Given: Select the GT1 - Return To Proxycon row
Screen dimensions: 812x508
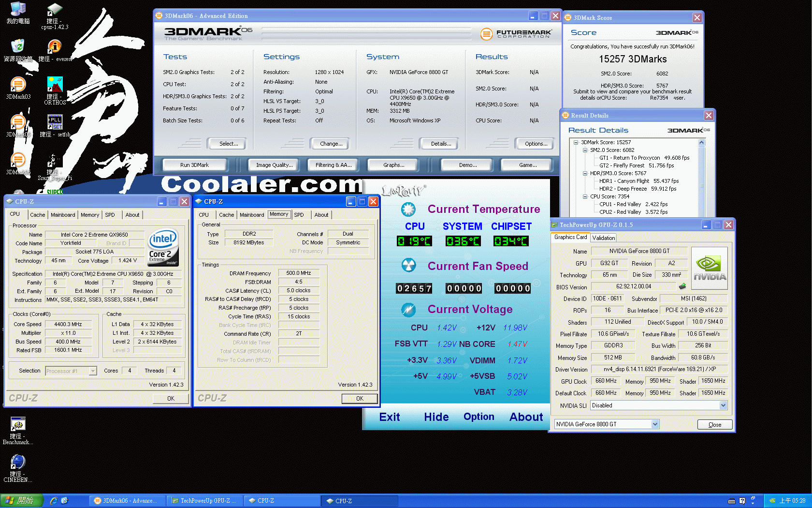Looking at the screenshot, I should pyautogui.click(x=644, y=158).
